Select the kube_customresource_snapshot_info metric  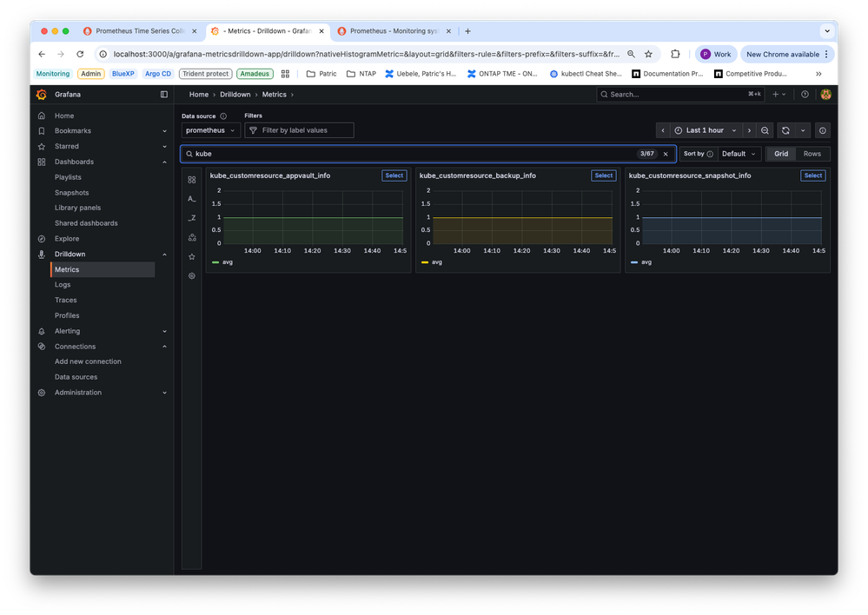pos(812,175)
